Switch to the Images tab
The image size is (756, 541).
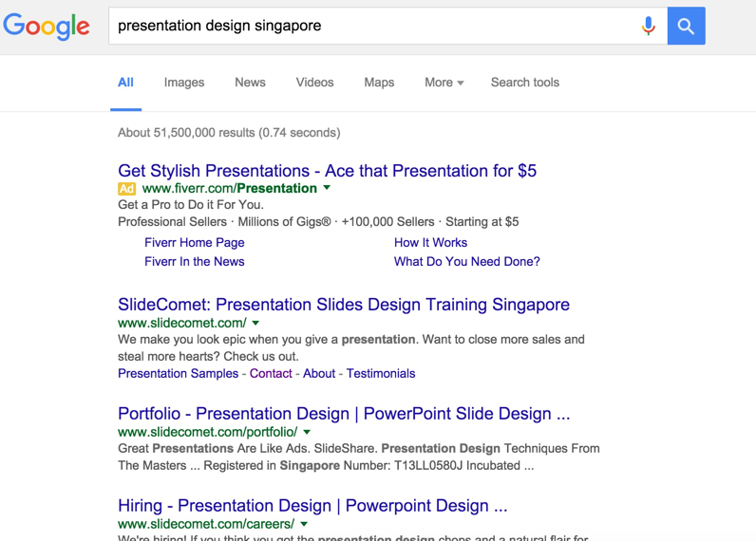(184, 83)
